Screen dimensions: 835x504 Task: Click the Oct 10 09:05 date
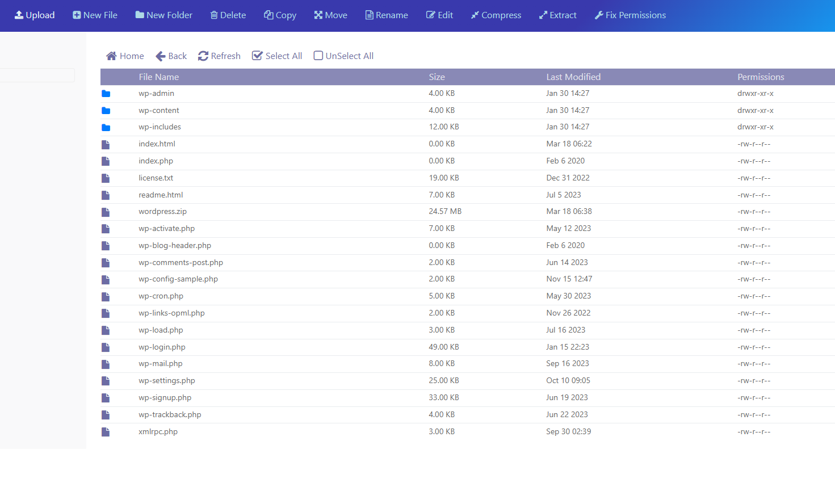click(568, 380)
